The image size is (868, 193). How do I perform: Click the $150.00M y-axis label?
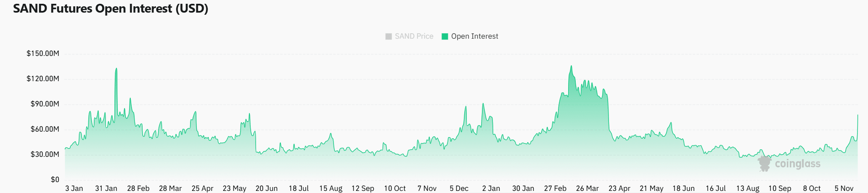coord(43,53)
